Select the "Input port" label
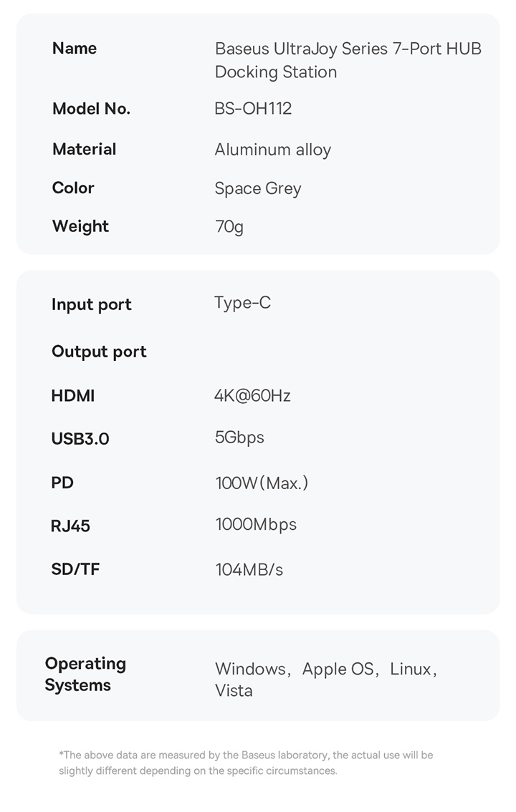The height and width of the screenshot is (812, 516). coord(91,304)
